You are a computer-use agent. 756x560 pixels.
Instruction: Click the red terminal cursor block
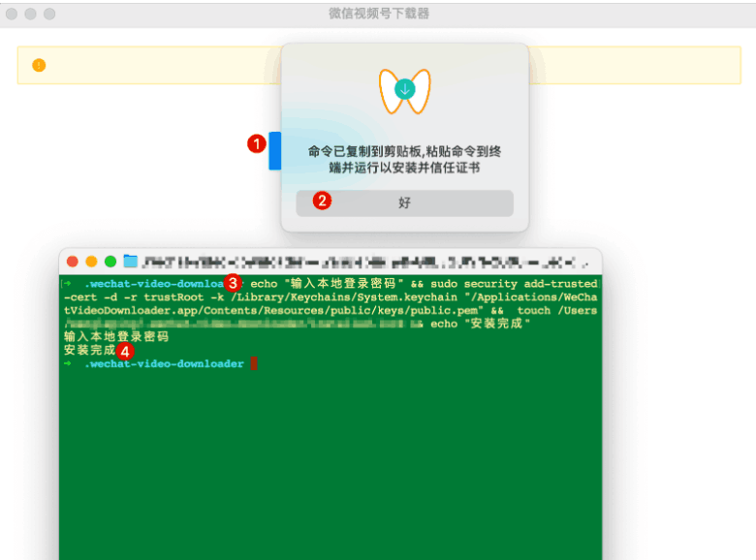[254, 363]
